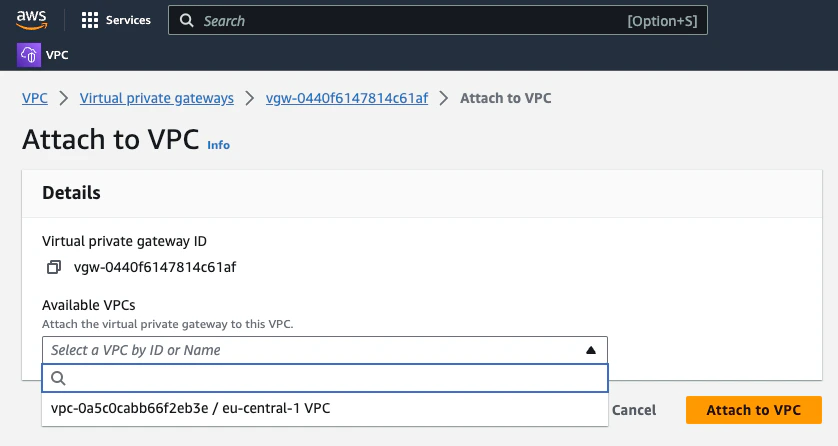This screenshot has height=446, width=838.
Task: Click the Attach to VPC breadcrumb text
Action: (506, 98)
